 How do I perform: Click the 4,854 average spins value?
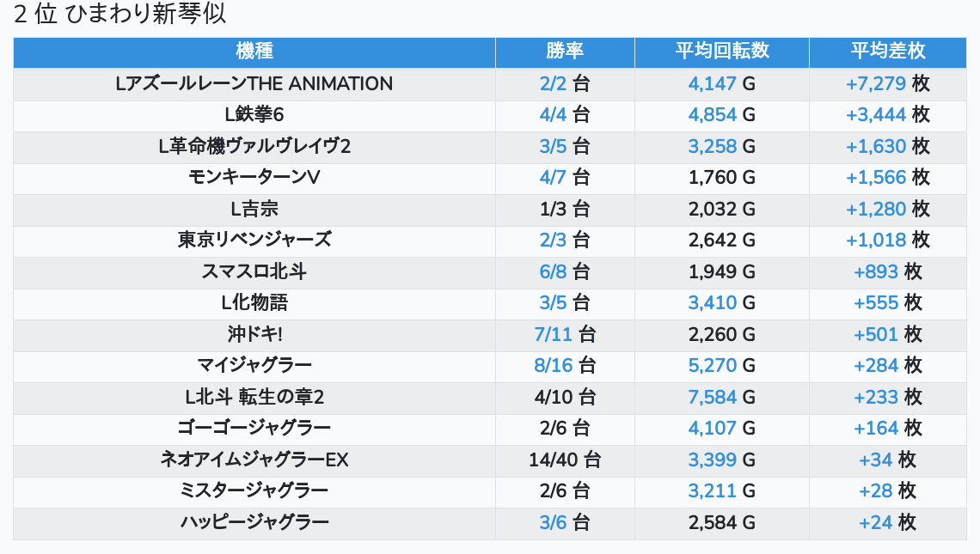tap(712, 115)
